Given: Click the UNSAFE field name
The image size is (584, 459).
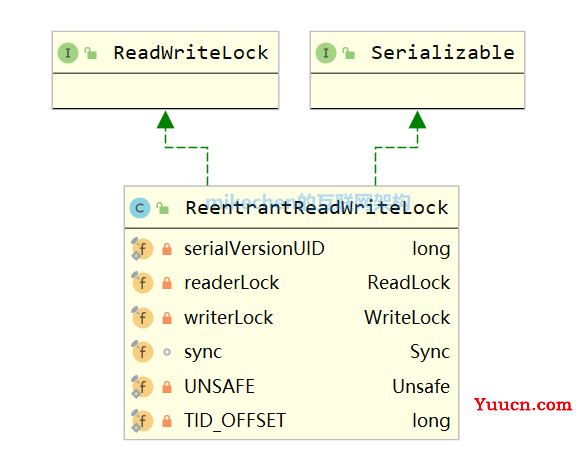Looking at the screenshot, I should pyautogui.click(x=219, y=386).
